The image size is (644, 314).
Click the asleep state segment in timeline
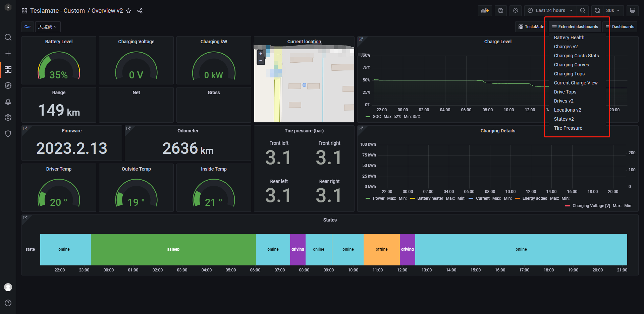(x=173, y=249)
